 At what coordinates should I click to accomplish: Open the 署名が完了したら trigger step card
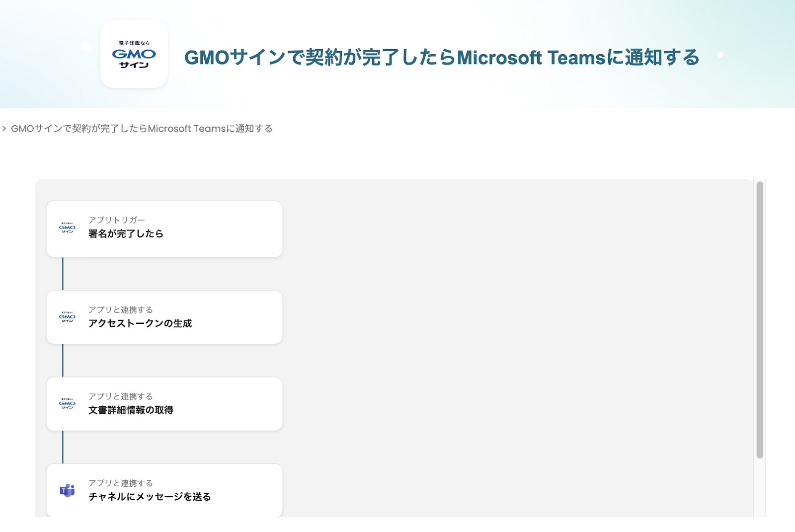tap(164, 229)
